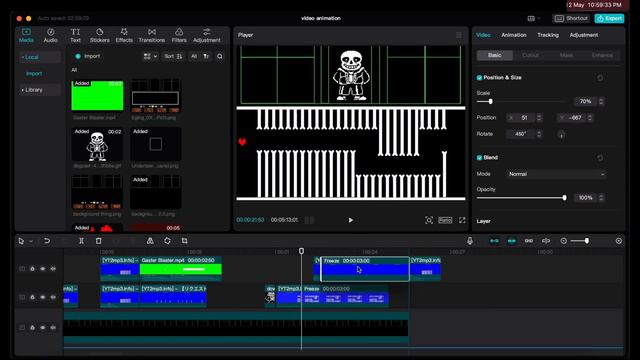Image resolution: width=640 pixels, height=360 pixels.
Task: Select the Gaster Blaster.mp4 green thumbnail
Action: coord(97,95)
